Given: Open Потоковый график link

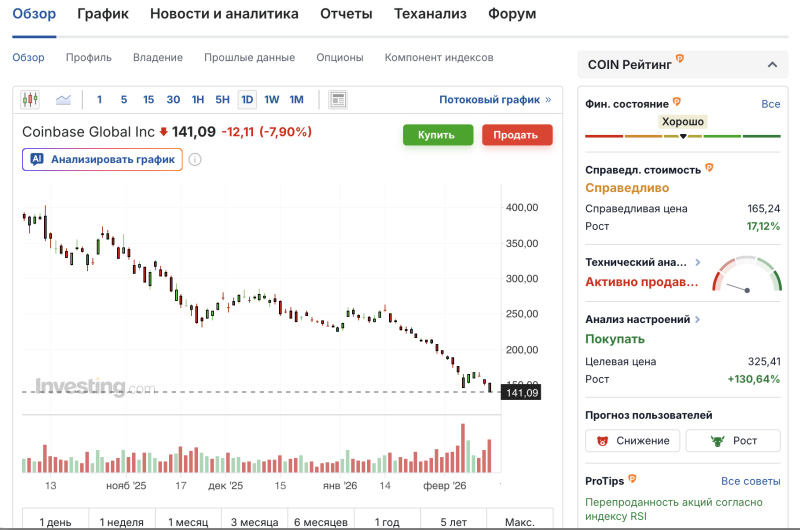Looking at the screenshot, I should click(495, 99).
